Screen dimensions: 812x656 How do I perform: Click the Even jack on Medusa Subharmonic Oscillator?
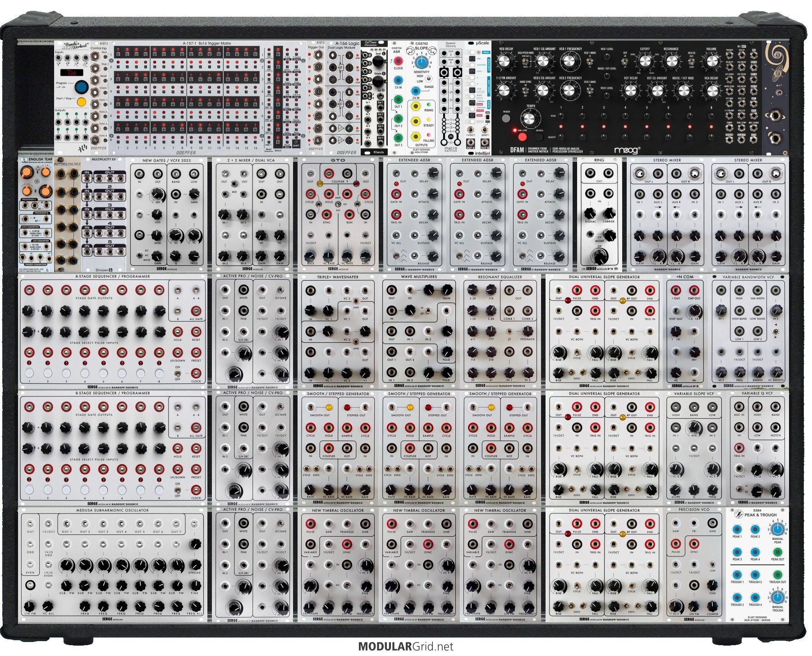tap(30, 565)
